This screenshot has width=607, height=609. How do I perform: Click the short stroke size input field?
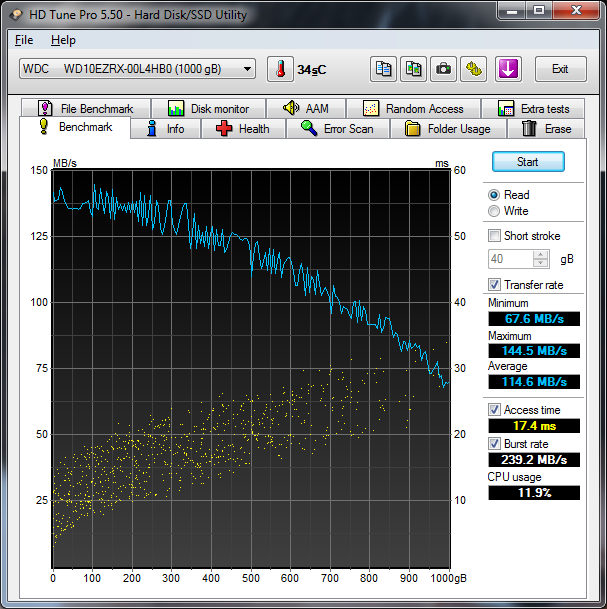tap(510, 259)
